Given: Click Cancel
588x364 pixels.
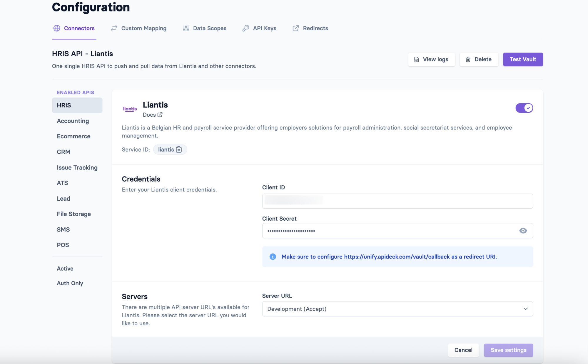Looking at the screenshot, I should tap(463, 350).
